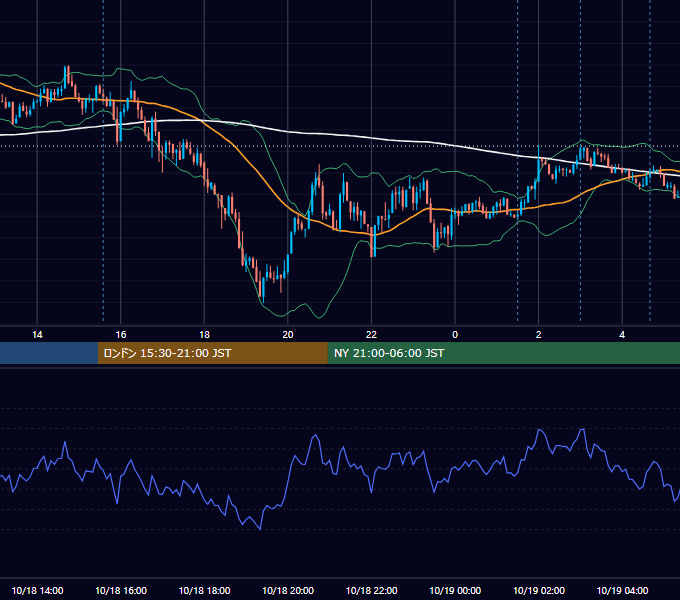Click the NY 21:00-06:00 JST session bar
This screenshot has height=600, width=680.
click(x=503, y=353)
